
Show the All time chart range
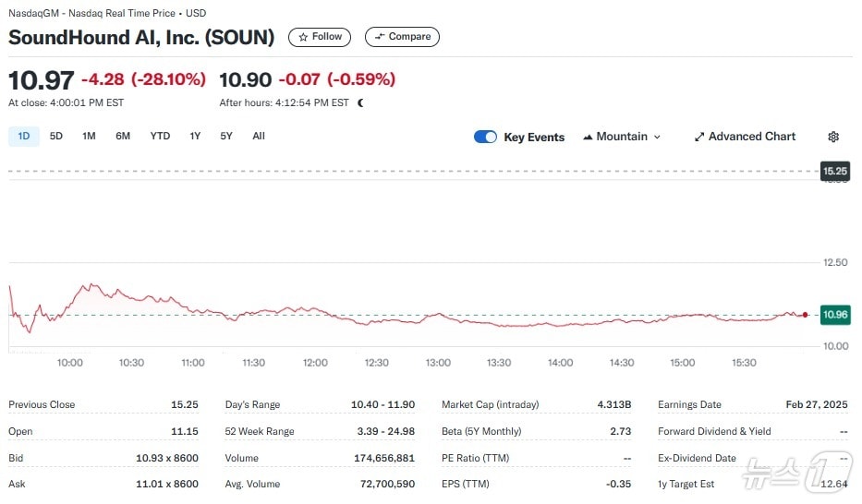(x=259, y=137)
